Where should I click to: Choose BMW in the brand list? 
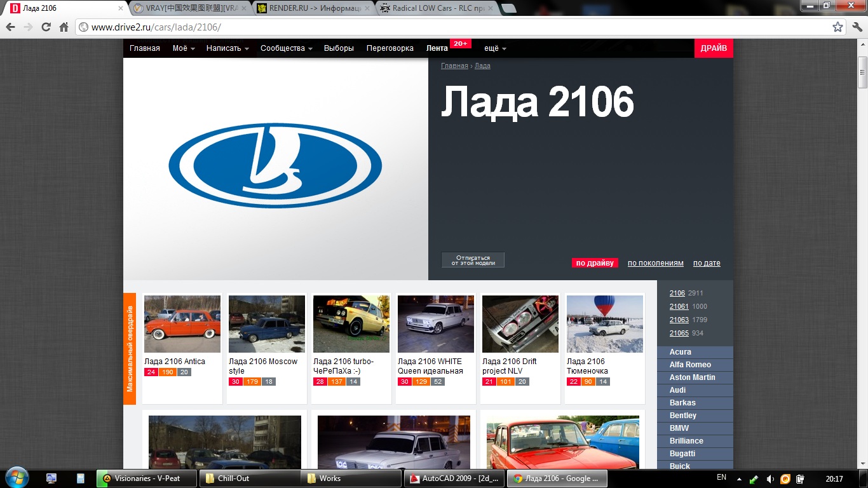click(x=695, y=428)
